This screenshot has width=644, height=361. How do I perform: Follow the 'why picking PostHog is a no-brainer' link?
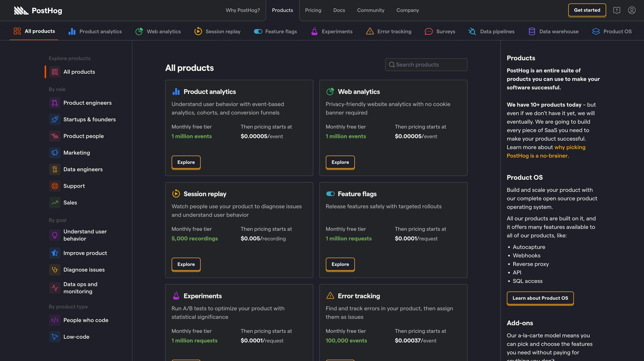(x=546, y=151)
